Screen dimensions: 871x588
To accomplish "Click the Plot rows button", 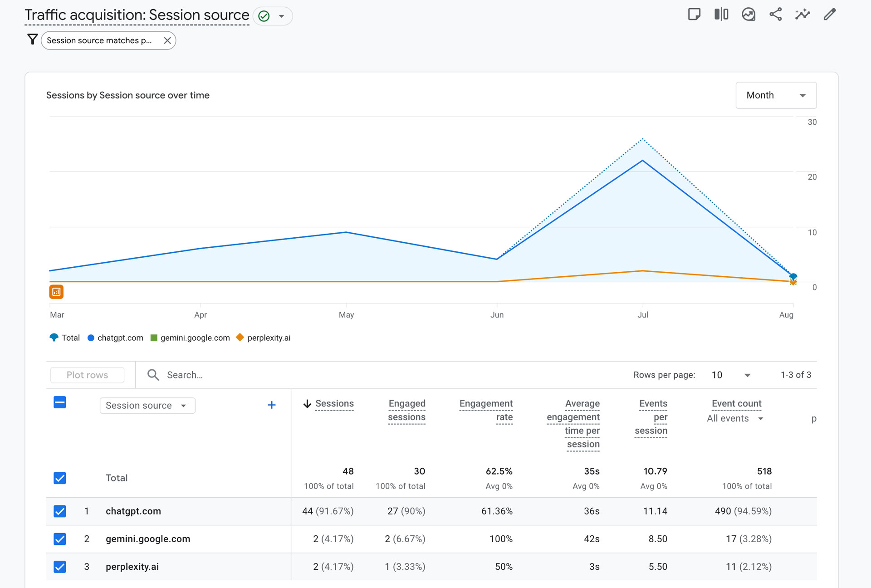I will tap(87, 375).
